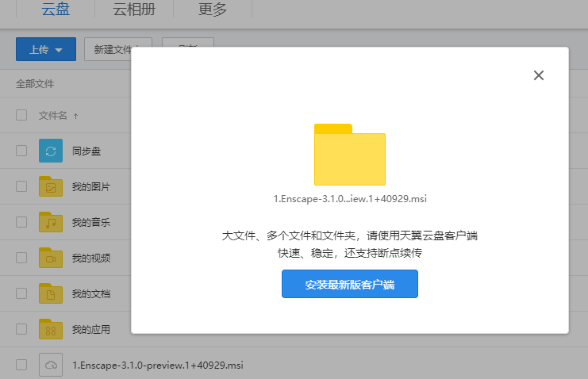The image size is (588, 379).
Task: Click the truncated file name in the dialog
Action: click(x=350, y=199)
